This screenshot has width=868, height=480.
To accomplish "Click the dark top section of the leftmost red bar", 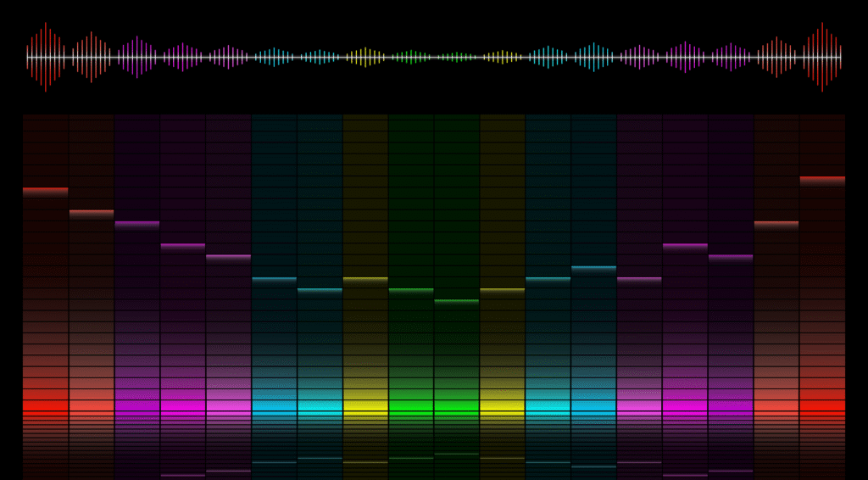I will click(x=46, y=144).
